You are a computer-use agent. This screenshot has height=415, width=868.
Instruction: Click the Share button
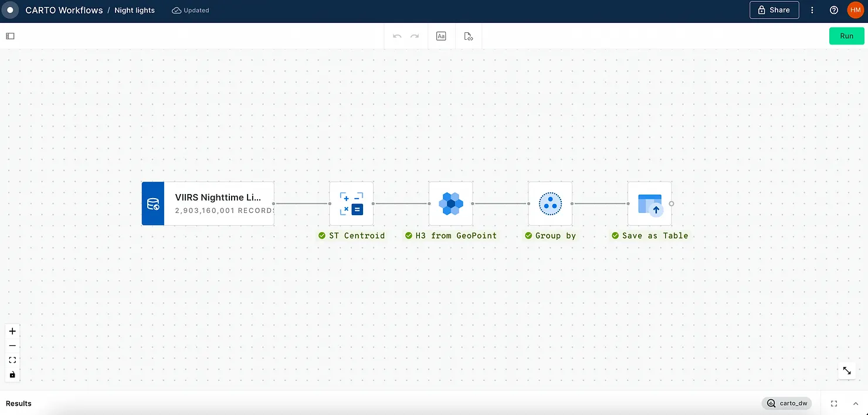tap(774, 10)
